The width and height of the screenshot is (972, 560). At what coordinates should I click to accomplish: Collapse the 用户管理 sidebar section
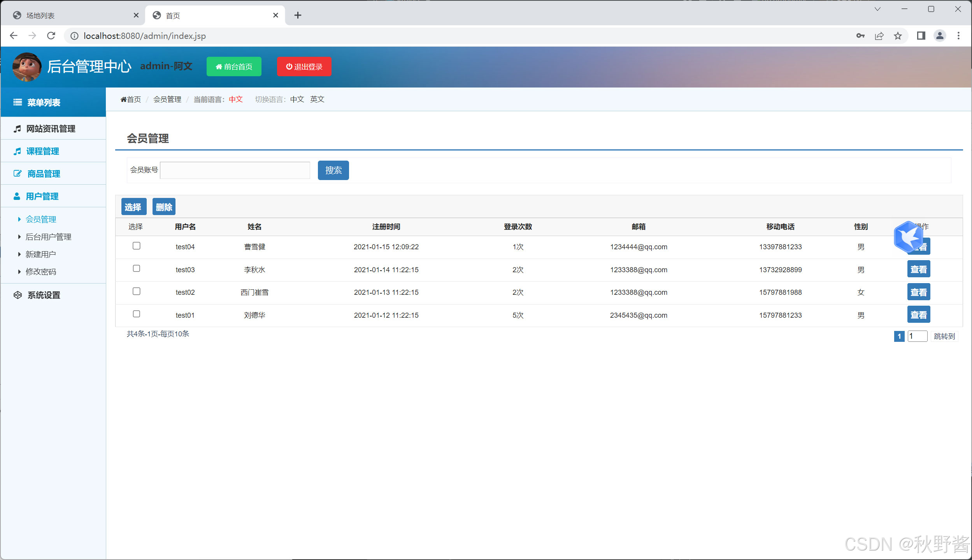pos(42,196)
